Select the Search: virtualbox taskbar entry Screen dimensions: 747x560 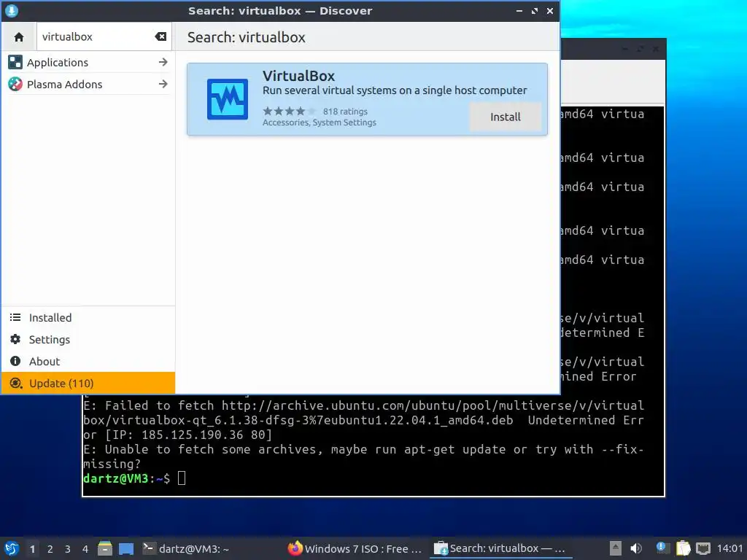pos(500,548)
